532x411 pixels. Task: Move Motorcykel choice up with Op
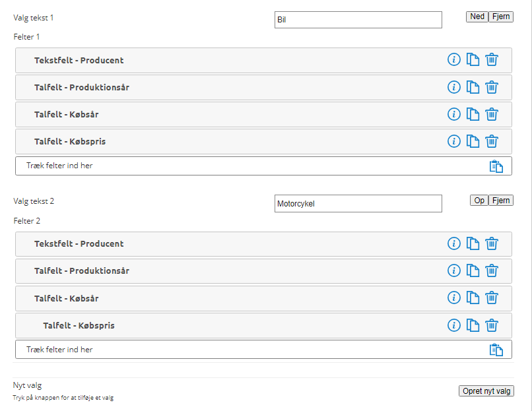tap(479, 200)
